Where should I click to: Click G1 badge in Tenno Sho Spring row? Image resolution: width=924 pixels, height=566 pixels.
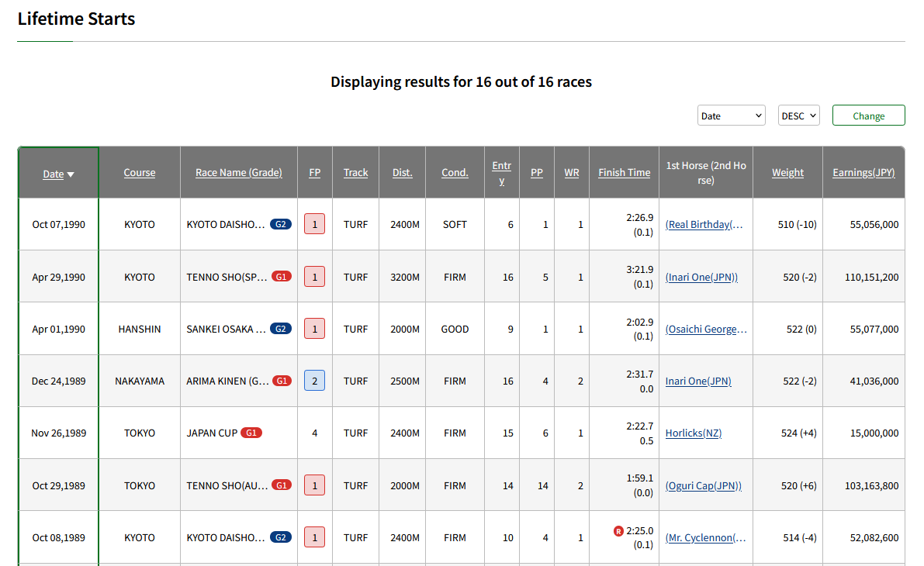tap(281, 276)
